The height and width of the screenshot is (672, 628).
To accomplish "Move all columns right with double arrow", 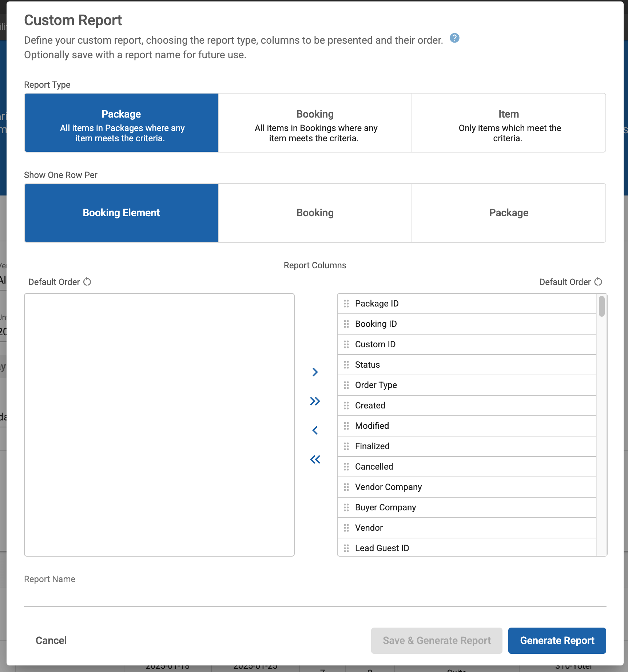I will coord(315,401).
